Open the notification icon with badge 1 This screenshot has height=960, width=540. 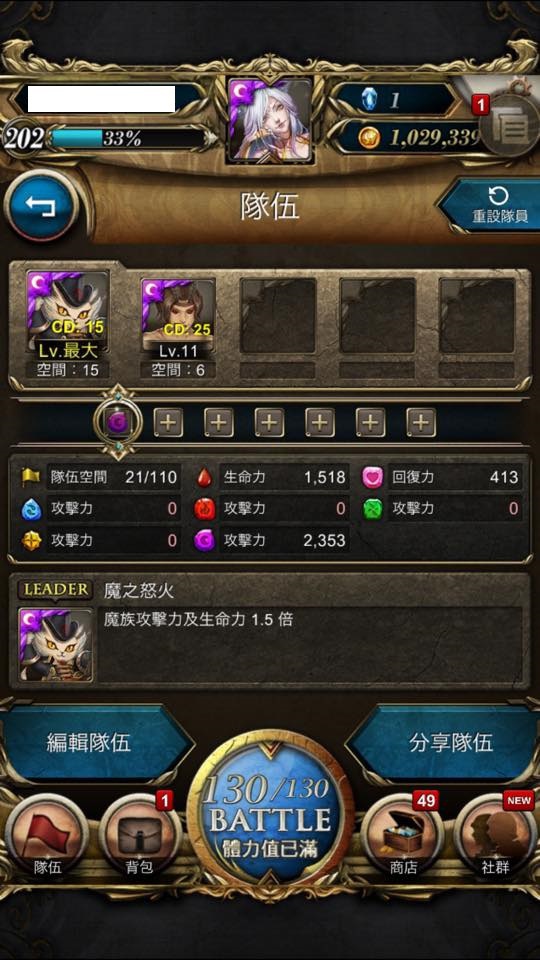[505, 126]
